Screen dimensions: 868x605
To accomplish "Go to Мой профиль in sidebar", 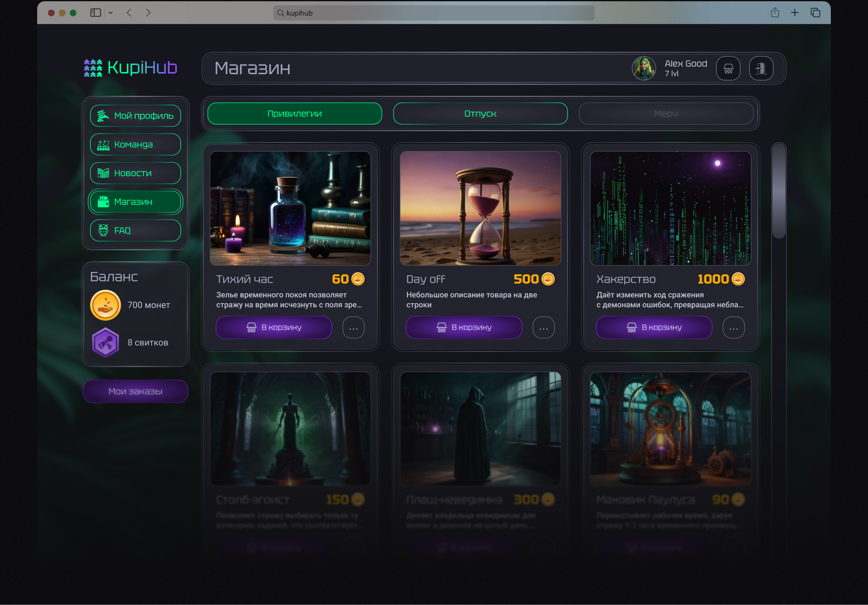I will (136, 116).
